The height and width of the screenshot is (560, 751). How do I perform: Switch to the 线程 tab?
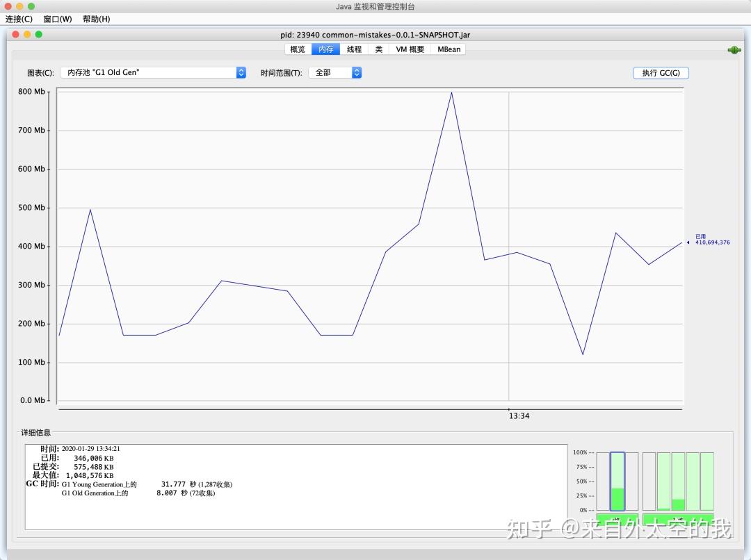coord(355,49)
